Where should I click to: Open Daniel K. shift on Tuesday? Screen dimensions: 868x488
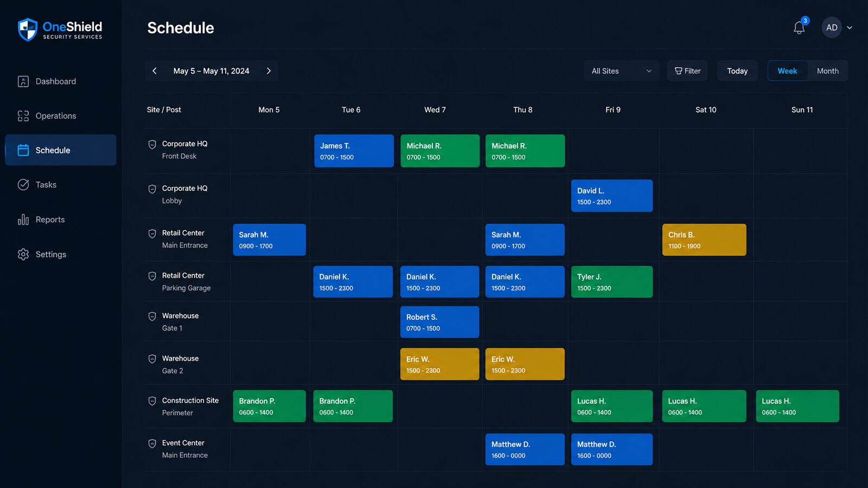(x=353, y=281)
